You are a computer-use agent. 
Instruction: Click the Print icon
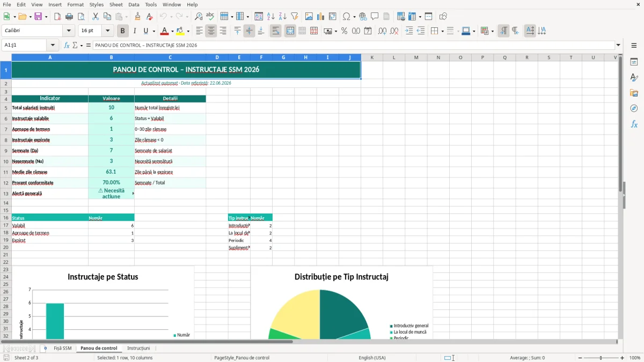click(69, 17)
